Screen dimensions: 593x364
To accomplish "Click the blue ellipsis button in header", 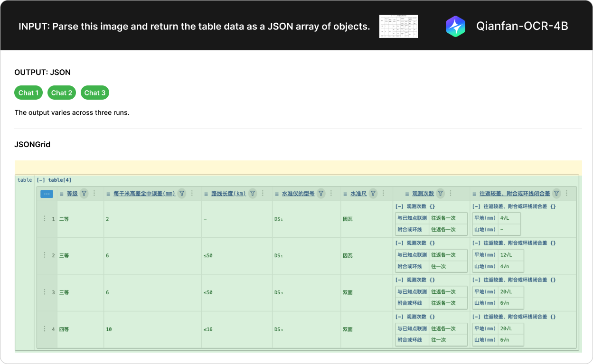I will [47, 194].
